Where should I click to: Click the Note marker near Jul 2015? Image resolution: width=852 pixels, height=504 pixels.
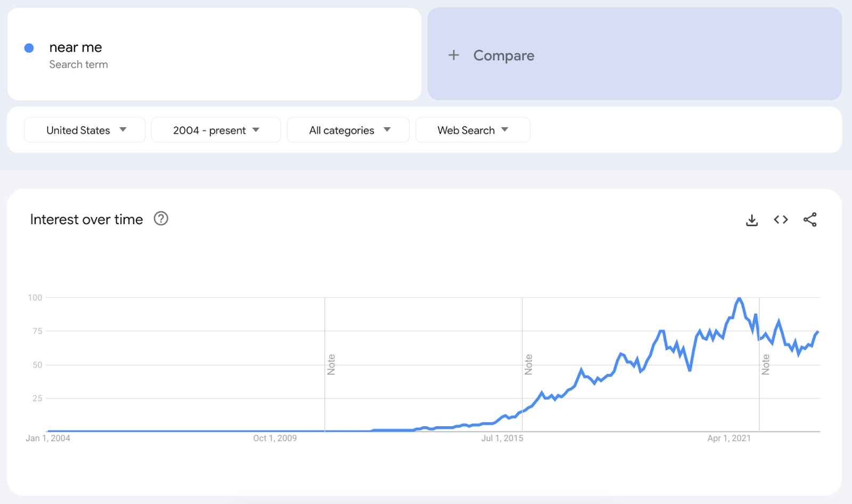[528, 365]
